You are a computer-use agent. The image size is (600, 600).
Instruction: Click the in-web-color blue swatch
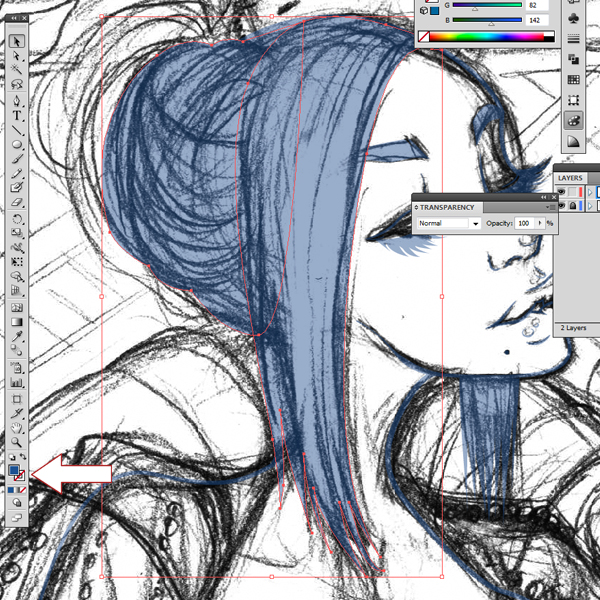pos(434,11)
